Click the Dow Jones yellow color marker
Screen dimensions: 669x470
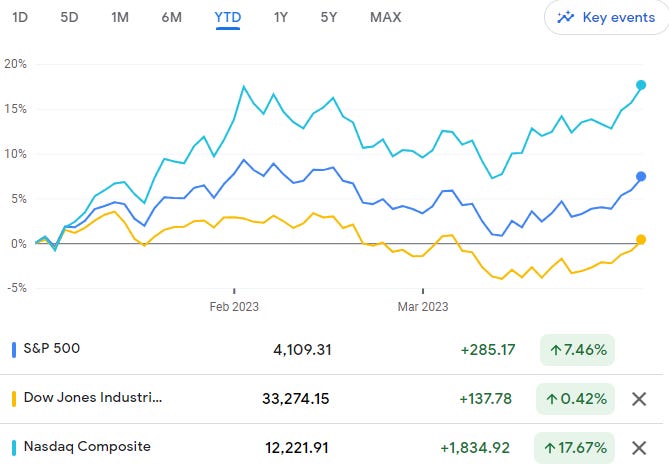tap(14, 399)
